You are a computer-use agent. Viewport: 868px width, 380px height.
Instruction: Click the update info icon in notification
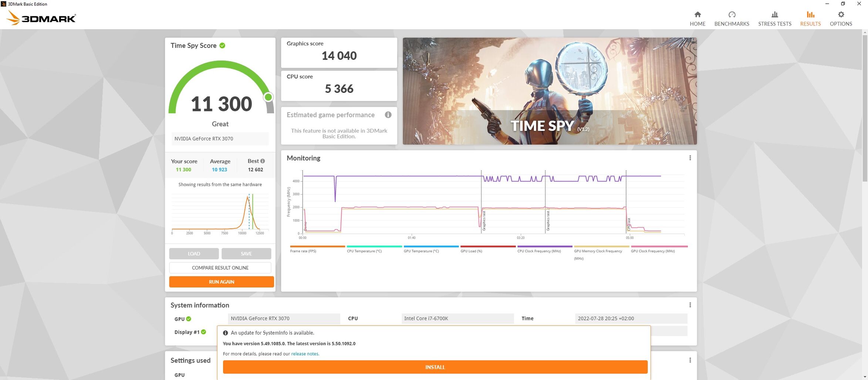coord(225,333)
